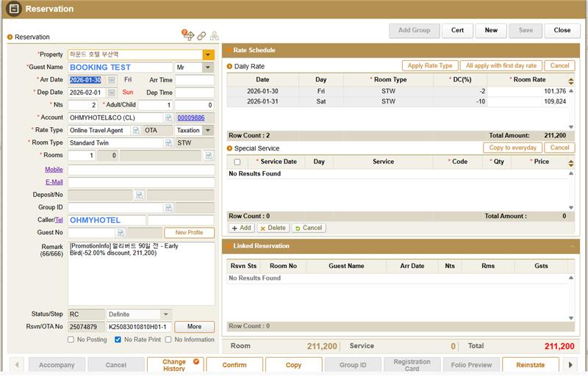Click the Rate Type lookup icon
The height and width of the screenshot is (376, 588).
click(x=136, y=130)
